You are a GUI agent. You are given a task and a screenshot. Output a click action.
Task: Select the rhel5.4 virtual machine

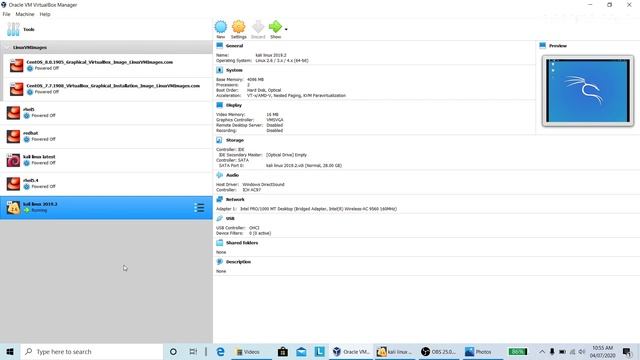106,184
